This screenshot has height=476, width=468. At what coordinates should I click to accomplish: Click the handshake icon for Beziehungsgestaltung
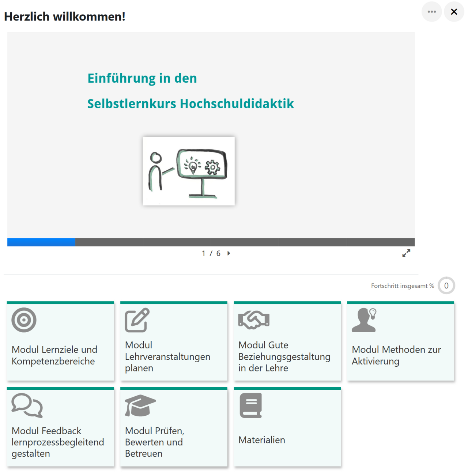pos(254,320)
